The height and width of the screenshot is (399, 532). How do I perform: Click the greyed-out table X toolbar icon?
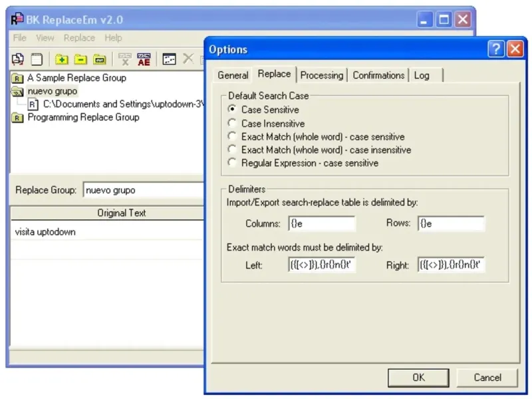point(125,59)
